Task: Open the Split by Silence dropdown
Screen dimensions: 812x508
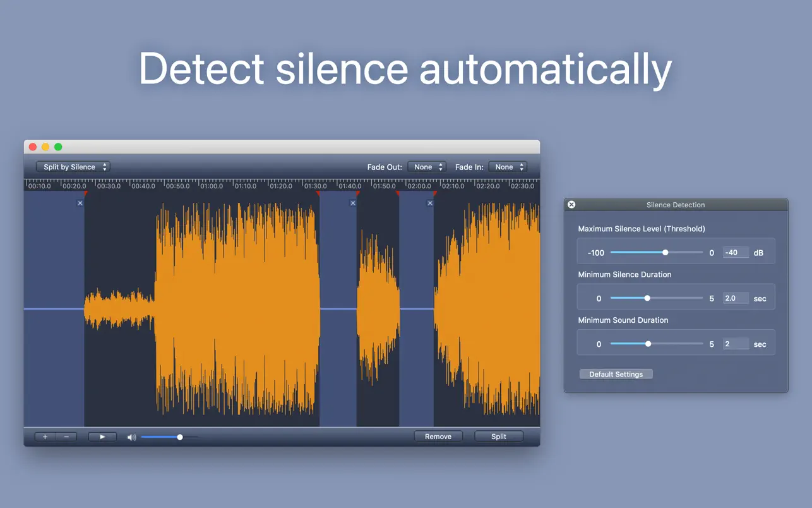Action: pyautogui.click(x=73, y=167)
